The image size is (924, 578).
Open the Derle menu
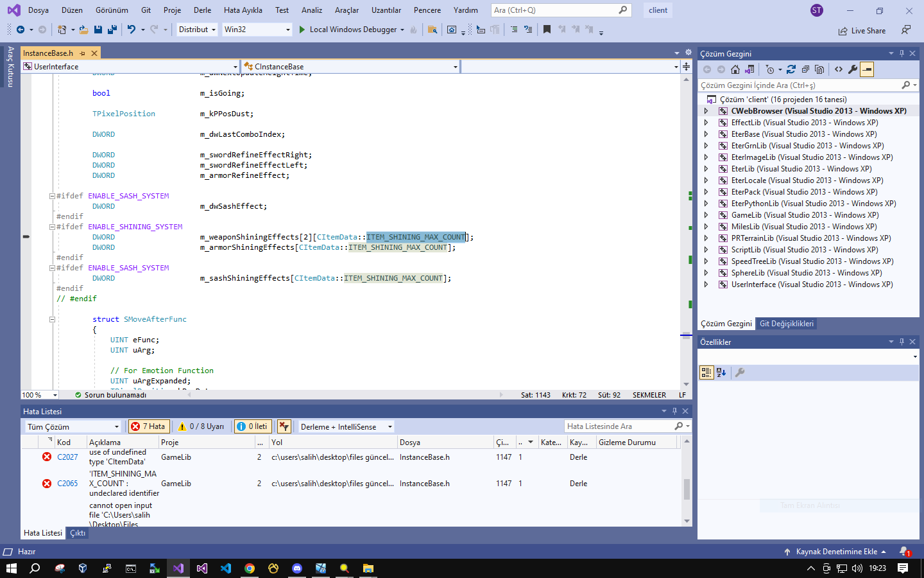[x=203, y=10]
